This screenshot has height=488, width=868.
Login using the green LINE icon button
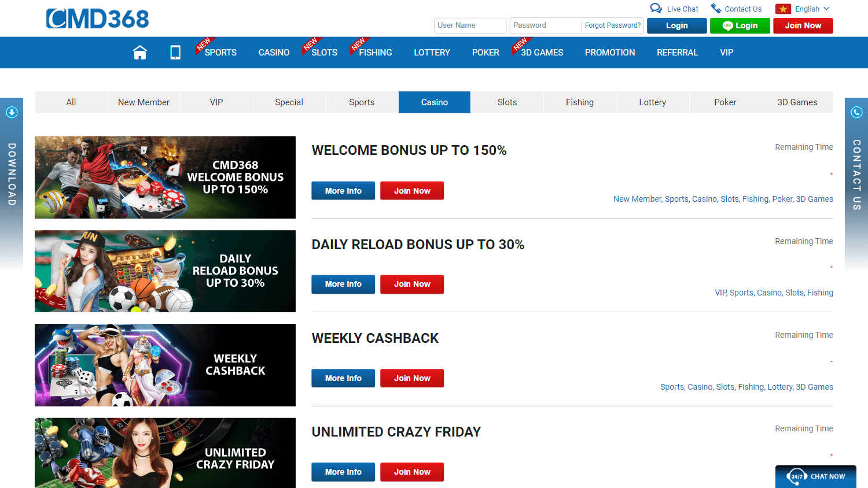click(x=740, y=25)
